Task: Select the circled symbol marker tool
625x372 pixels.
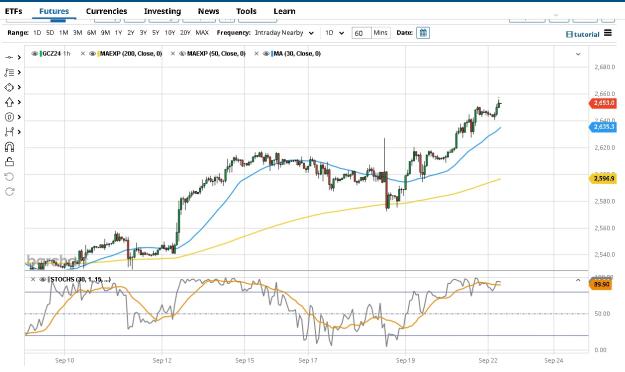Action: pos(9,117)
